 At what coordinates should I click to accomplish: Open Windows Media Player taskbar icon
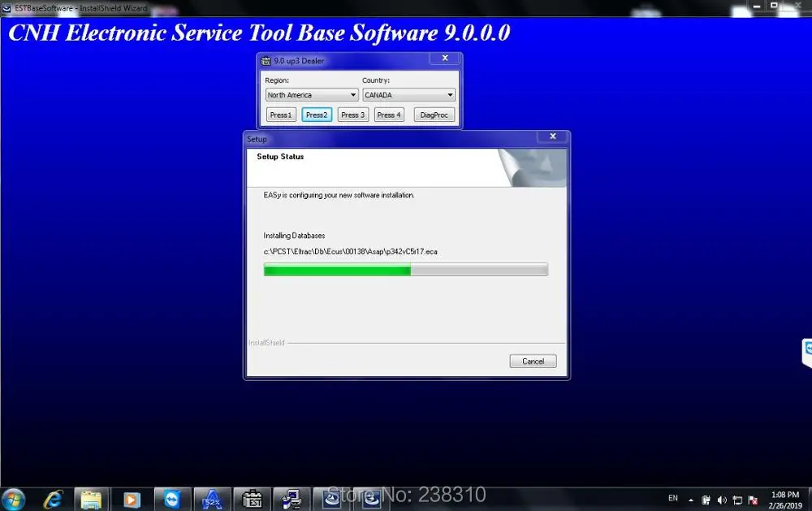(132, 500)
